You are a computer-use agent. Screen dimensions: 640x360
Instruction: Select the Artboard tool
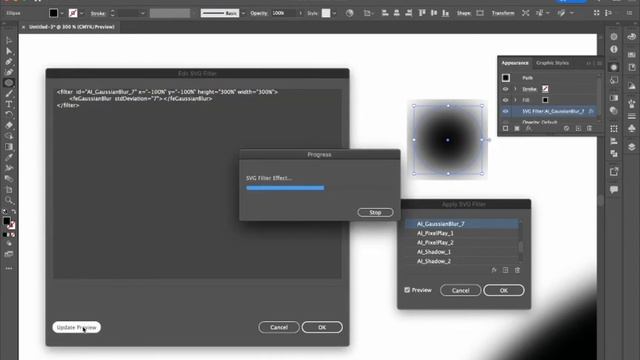9,189
